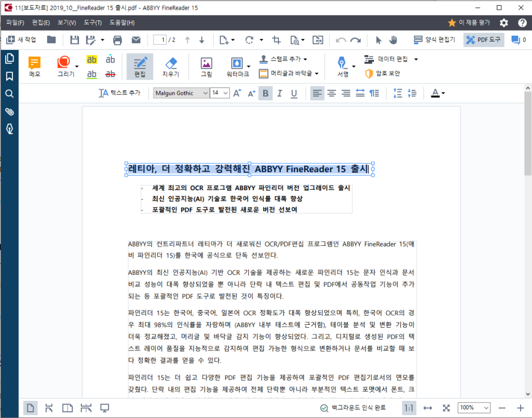Toggle the PDF Tools (PDF 도구) panel

pos(483,40)
